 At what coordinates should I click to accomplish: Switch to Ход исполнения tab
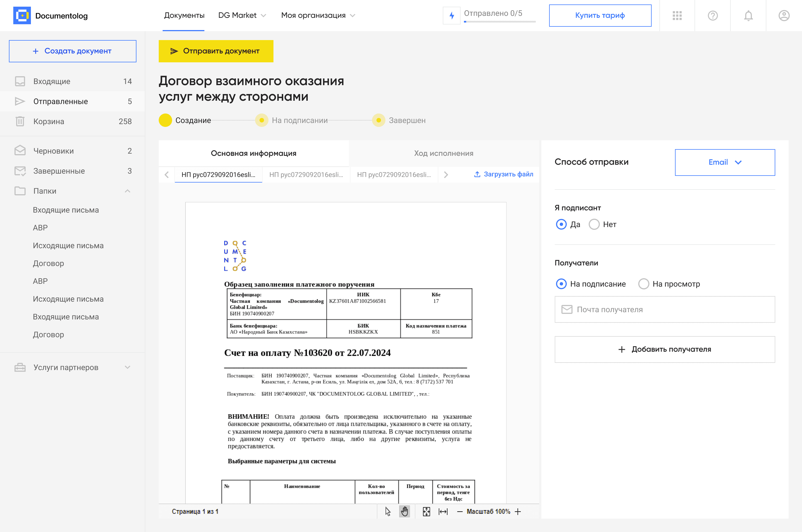pos(443,153)
